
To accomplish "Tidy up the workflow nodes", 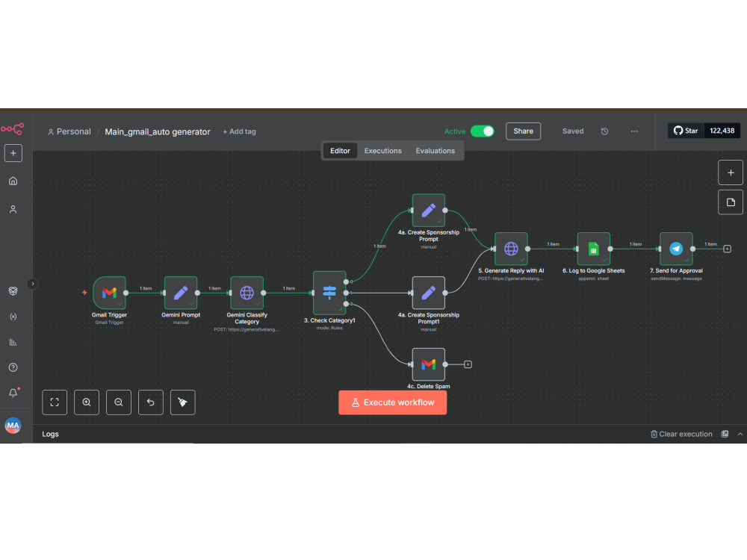I will 182,402.
